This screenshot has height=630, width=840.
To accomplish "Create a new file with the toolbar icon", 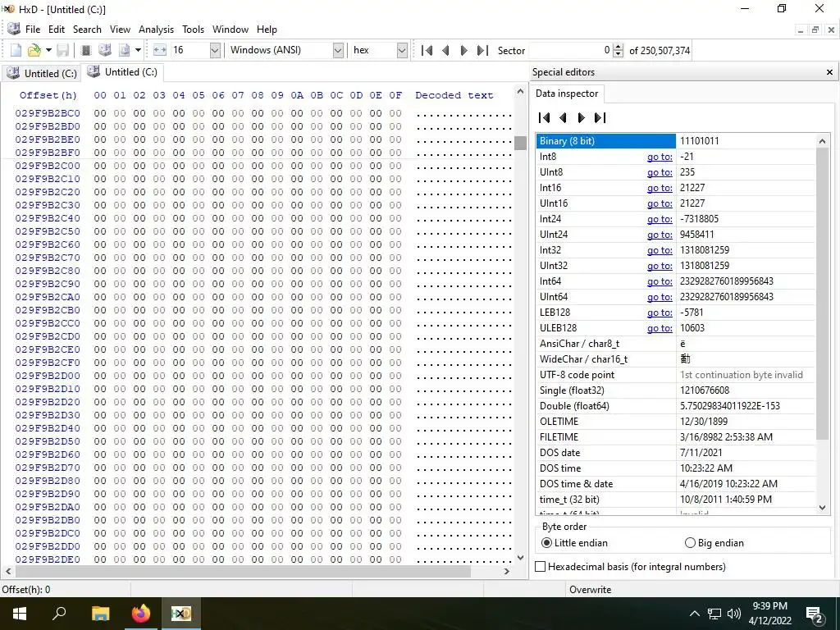I will coord(16,50).
